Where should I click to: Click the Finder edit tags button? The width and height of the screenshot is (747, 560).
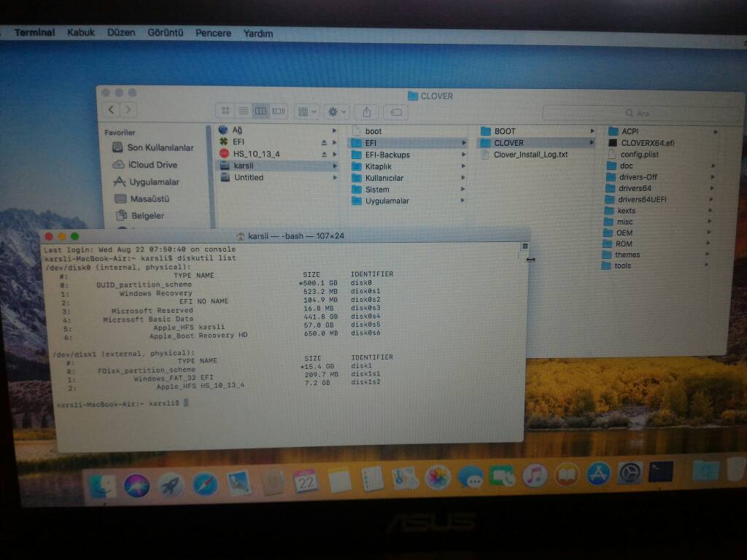coord(396,112)
